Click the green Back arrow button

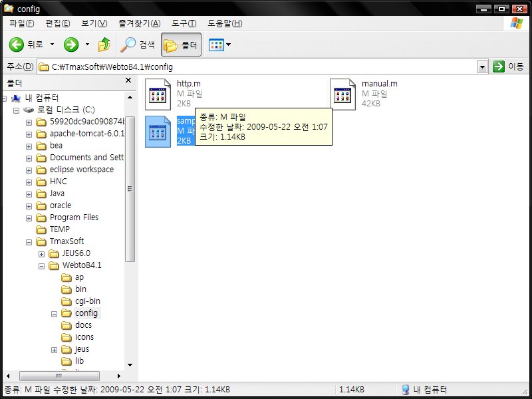(x=16, y=45)
